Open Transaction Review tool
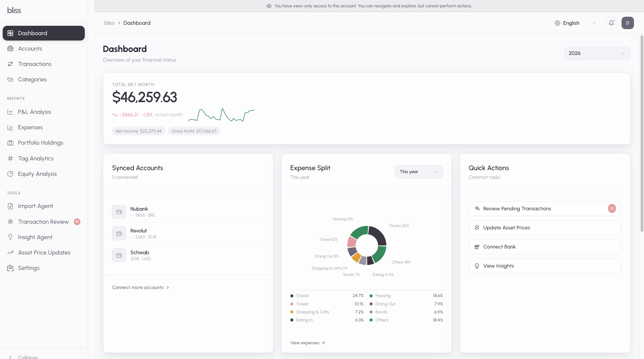 tap(44, 222)
